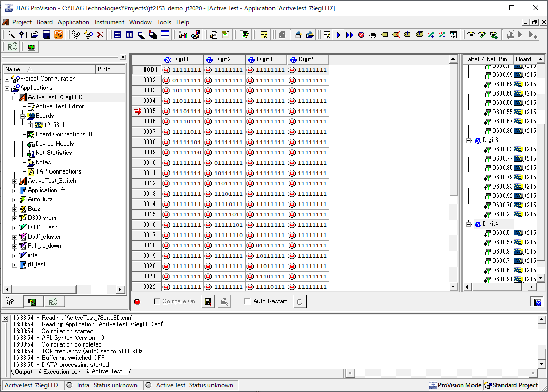
Task: Close the project tree panel
Action: [123, 57]
